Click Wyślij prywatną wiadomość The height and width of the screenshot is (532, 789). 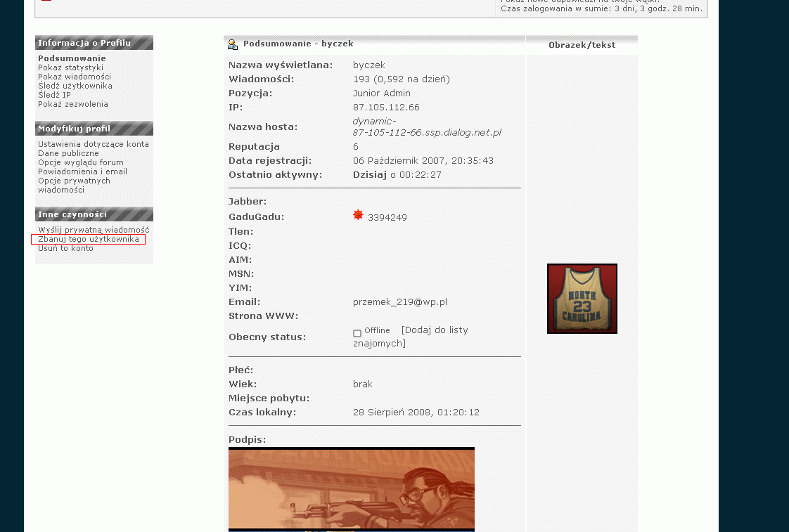94,230
